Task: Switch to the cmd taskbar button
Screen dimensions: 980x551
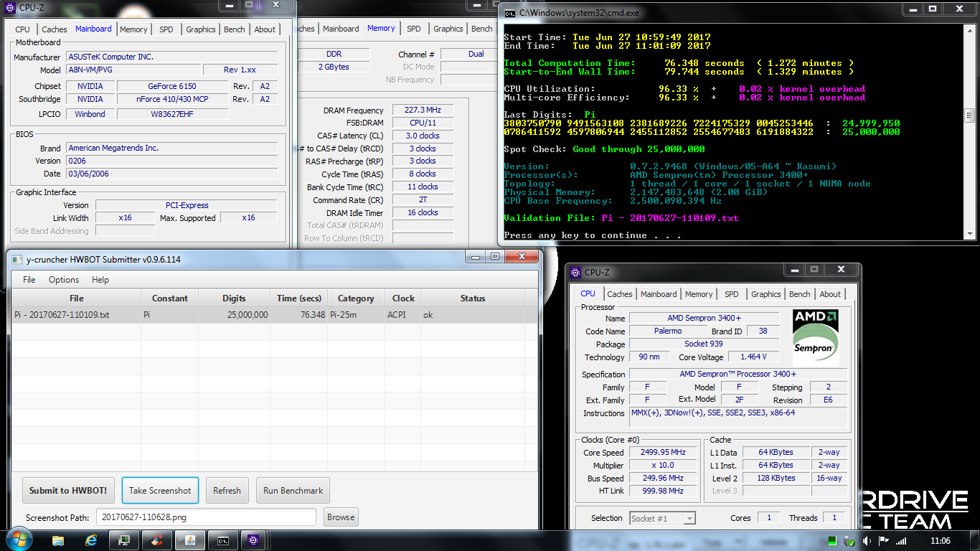Action: coord(223,540)
